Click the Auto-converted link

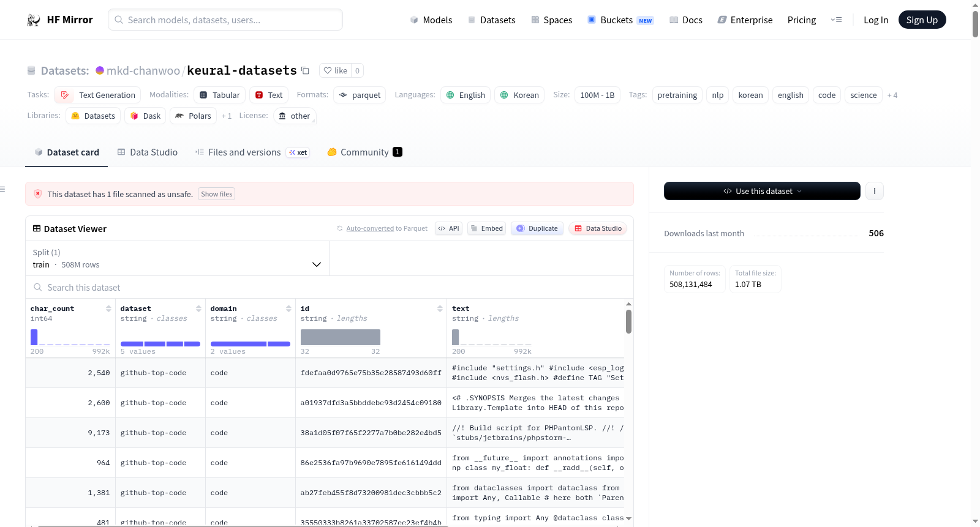tap(370, 228)
